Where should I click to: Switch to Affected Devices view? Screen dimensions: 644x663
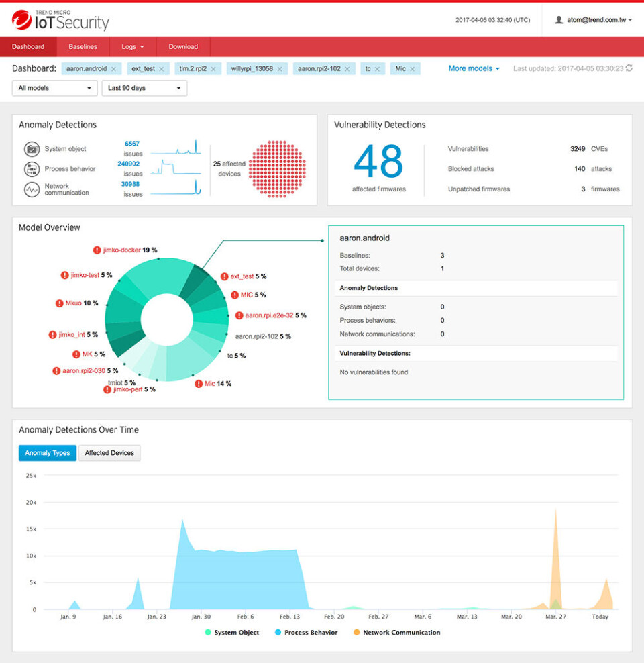click(x=109, y=453)
